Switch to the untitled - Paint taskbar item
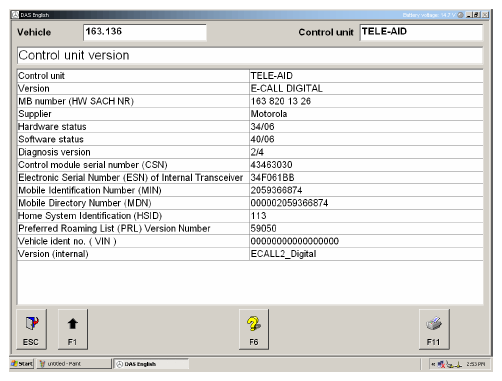 tap(74, 364)
